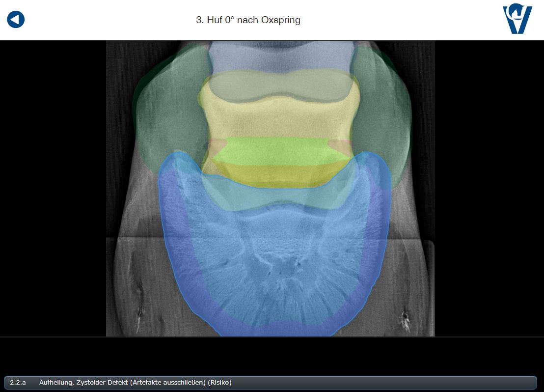
Task: Click the bright artifact in the lower right hoof wall
Action: [406, 319]
